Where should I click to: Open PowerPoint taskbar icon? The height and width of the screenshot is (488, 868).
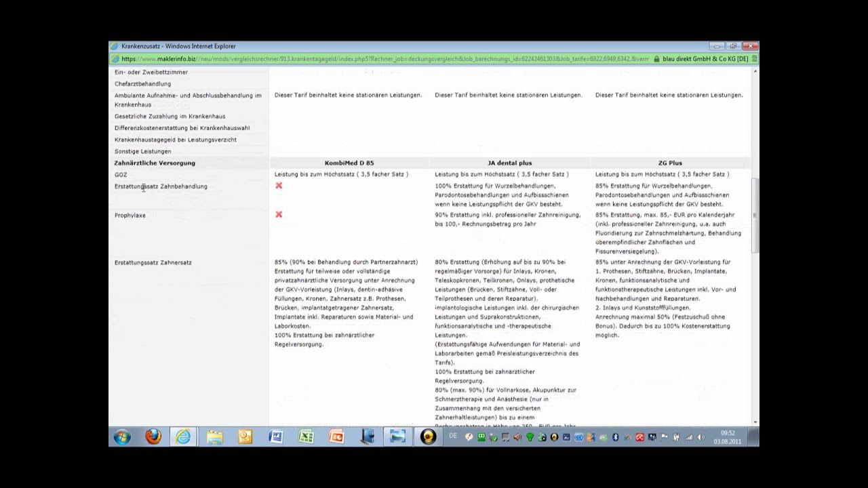tap(336, 437)
